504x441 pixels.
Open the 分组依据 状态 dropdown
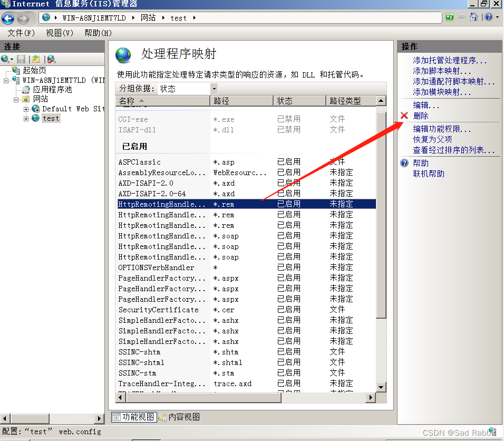click(214, 88)
